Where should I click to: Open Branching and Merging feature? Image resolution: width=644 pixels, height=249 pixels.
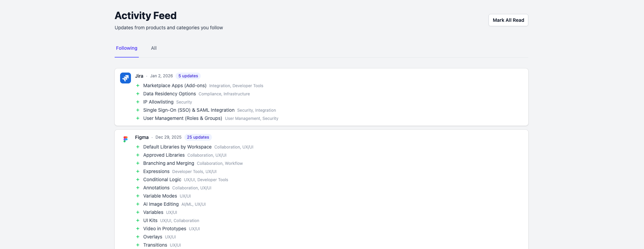(169, 163)
